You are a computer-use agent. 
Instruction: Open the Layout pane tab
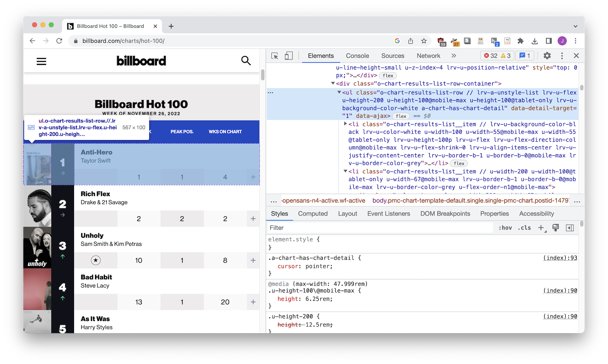[x=348, y=214]
